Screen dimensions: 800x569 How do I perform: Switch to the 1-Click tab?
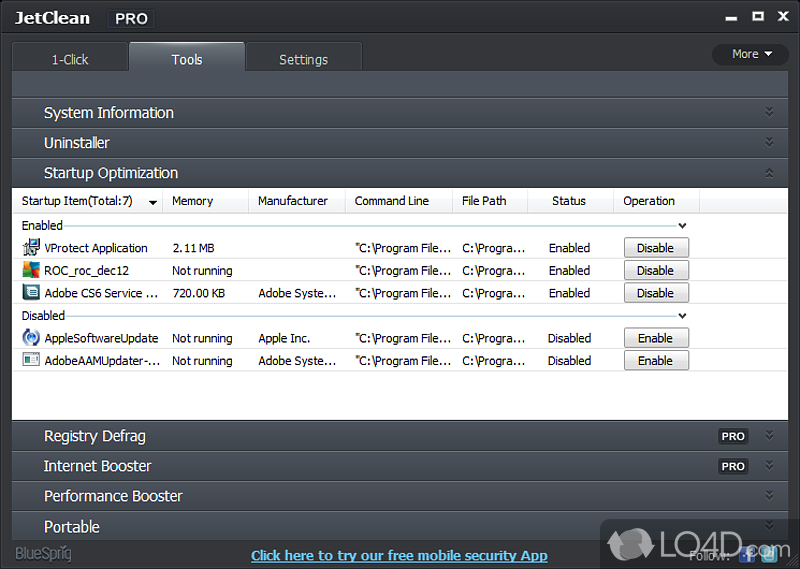[x=70, y=59]
